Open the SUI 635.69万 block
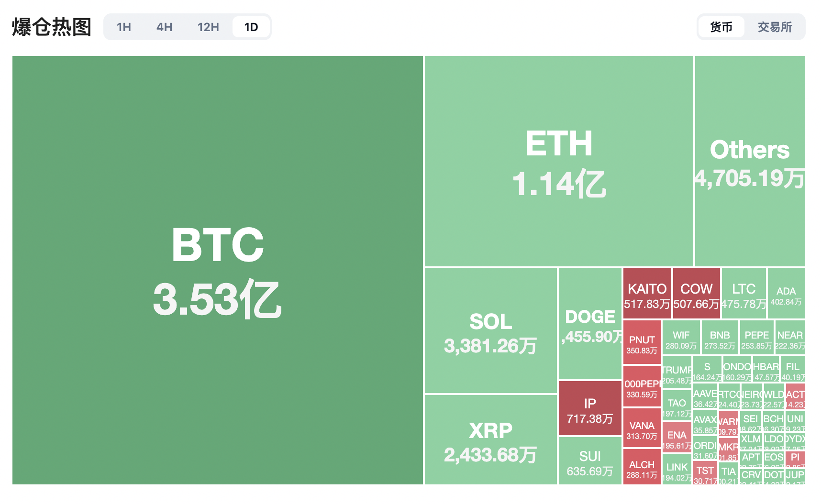Screen dimensions: 821x504 (590, 461)
